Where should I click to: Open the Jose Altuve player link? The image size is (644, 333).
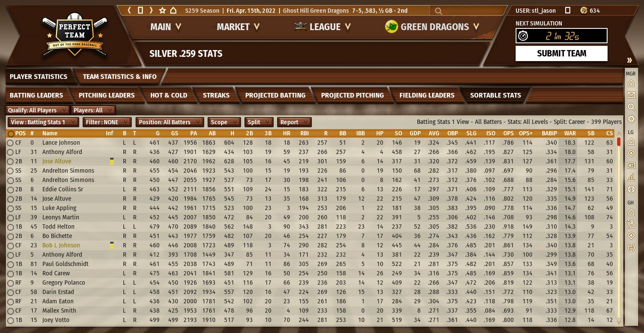pyautogui.click(x=57, y=162)
